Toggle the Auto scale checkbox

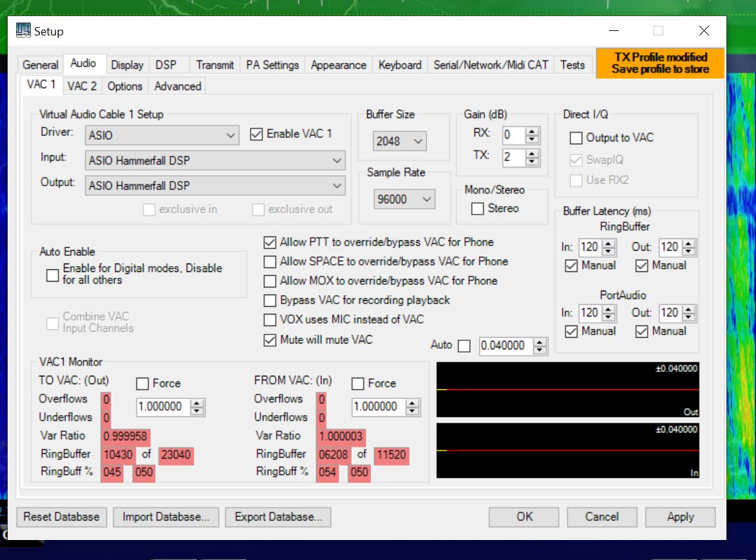pos(464,346)
